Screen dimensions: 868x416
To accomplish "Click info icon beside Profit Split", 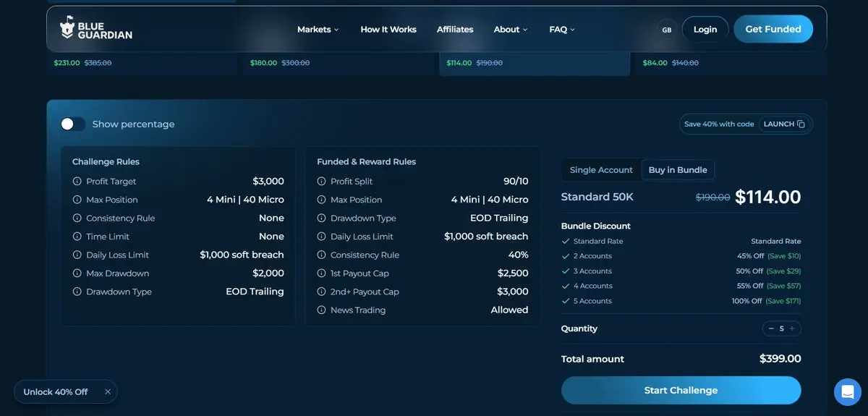I will [322, 182].
